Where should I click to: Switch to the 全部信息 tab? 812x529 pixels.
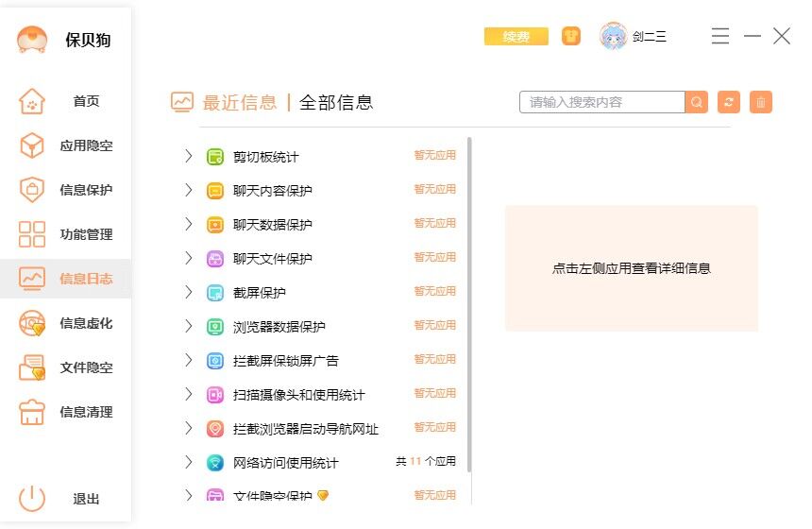[336, 102]
